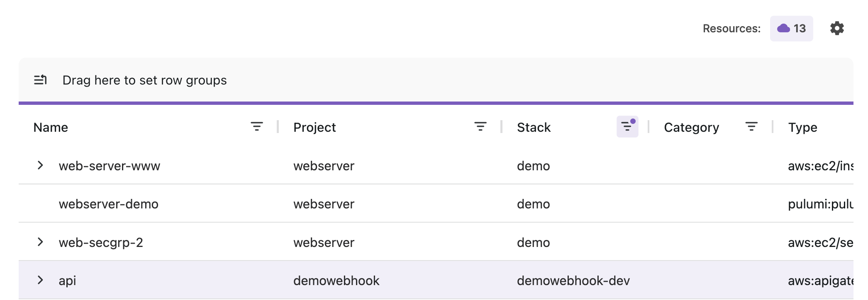Screen dimensions: 868x300
Task: Click webserver project in webserver-demo row
Action: coord(324,204)
